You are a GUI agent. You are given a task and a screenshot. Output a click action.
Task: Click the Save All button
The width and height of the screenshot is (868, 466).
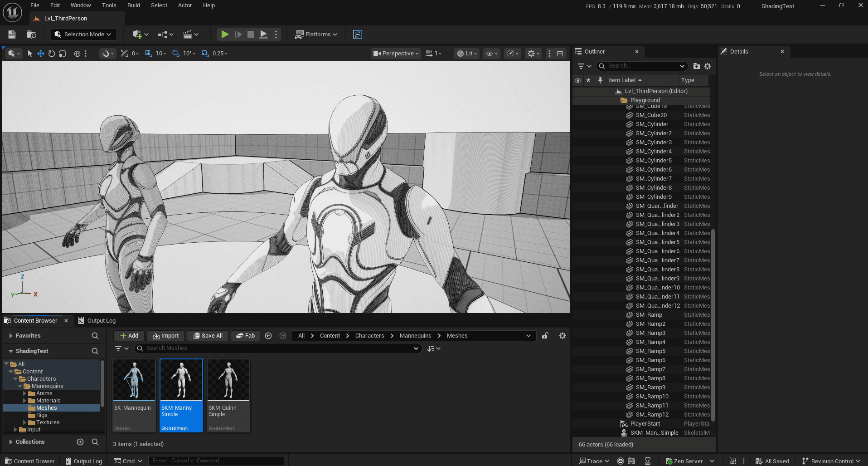[208, 336]
